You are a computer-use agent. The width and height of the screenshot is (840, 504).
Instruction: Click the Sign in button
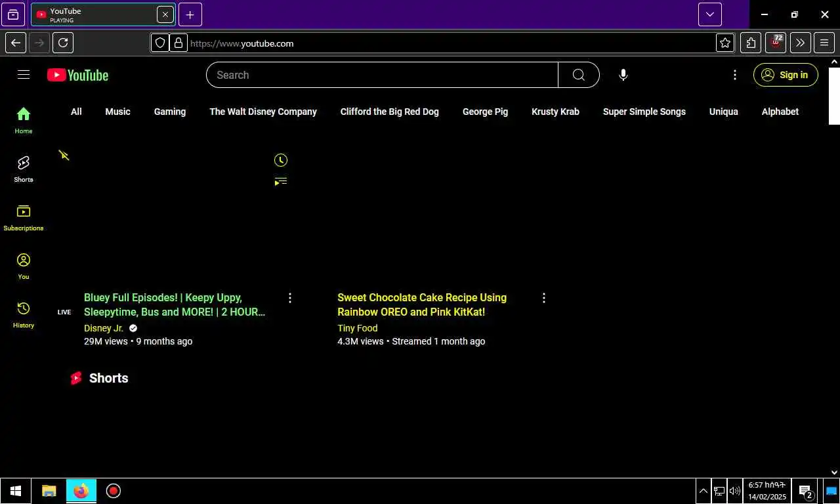pos(786,75)
